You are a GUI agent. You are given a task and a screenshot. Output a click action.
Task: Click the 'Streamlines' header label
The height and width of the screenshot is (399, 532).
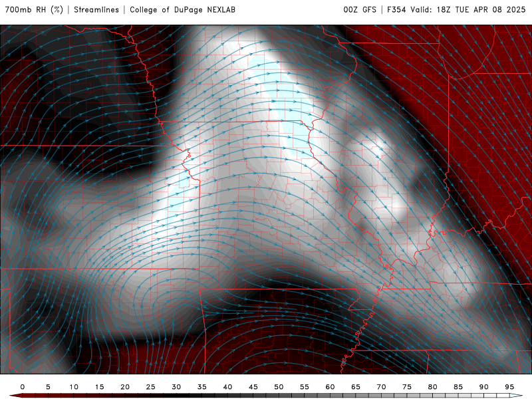(x=96, y=10)
